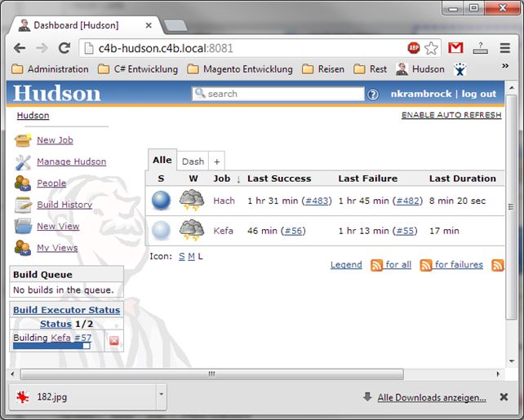Open the Legend link
This screenshot has height=420, width=524.
click(x=346, y=265)
